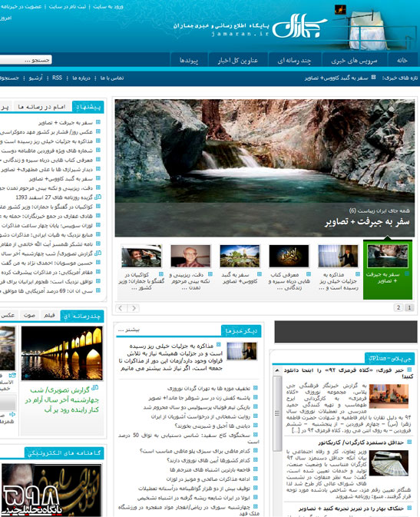
Task: Go to carousel page 1
Action: pyautogui.click(x=409, y=307)
